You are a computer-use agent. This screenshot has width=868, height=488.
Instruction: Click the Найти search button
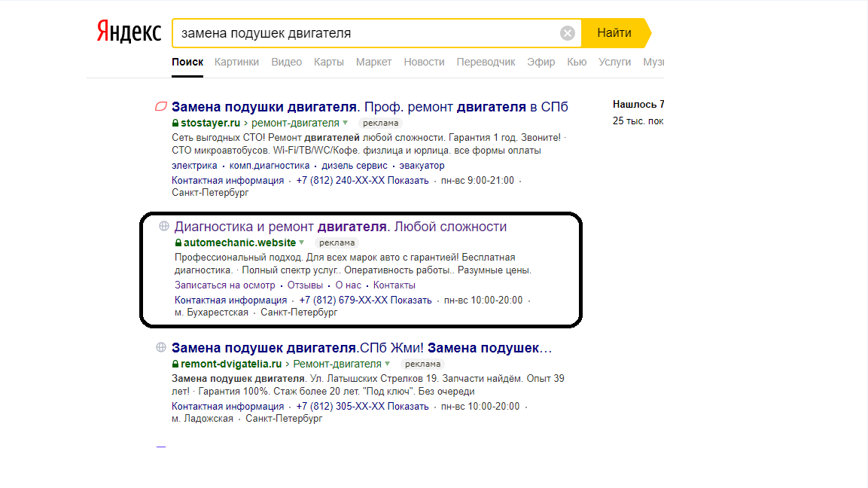[x=616, y=33]
